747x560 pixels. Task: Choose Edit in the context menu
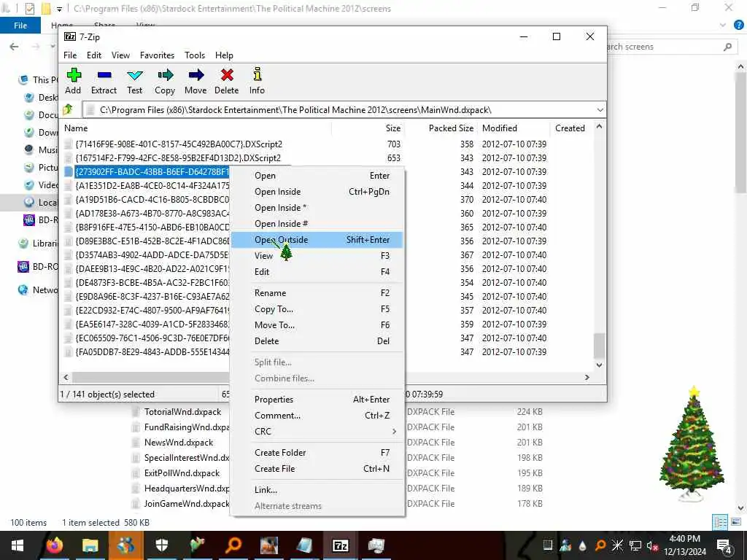pos(317,271)
